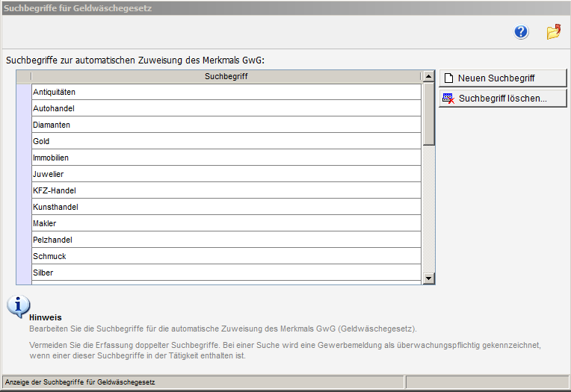Select the Autohandel search term
Screen dimensions: 571x392
coord(226,108)
